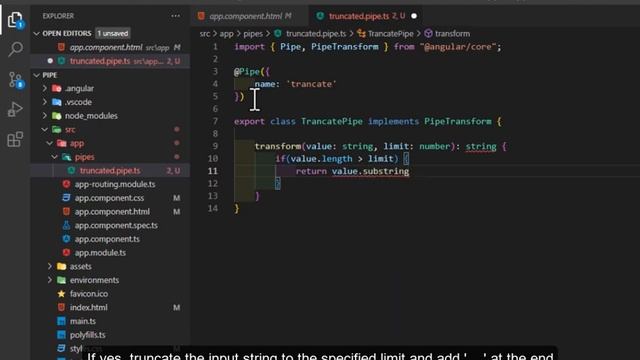Collapse the app folder
The height and width of the screenshot is (360, 640).
50,143
